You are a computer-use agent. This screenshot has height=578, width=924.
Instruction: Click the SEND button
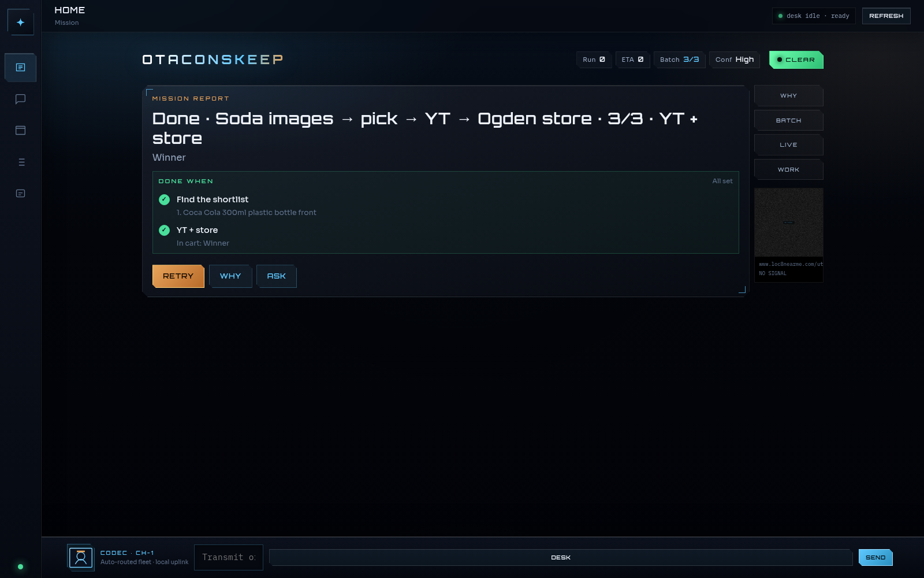click(875, 557)
